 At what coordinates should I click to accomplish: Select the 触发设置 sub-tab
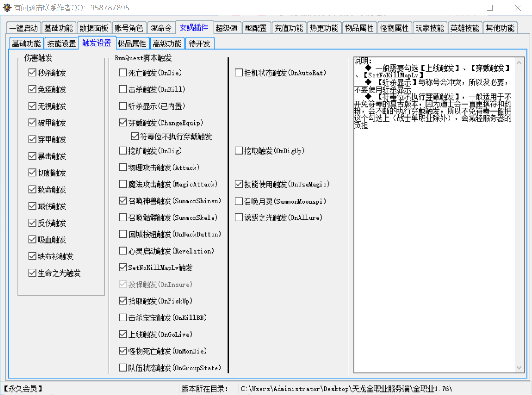97,43
